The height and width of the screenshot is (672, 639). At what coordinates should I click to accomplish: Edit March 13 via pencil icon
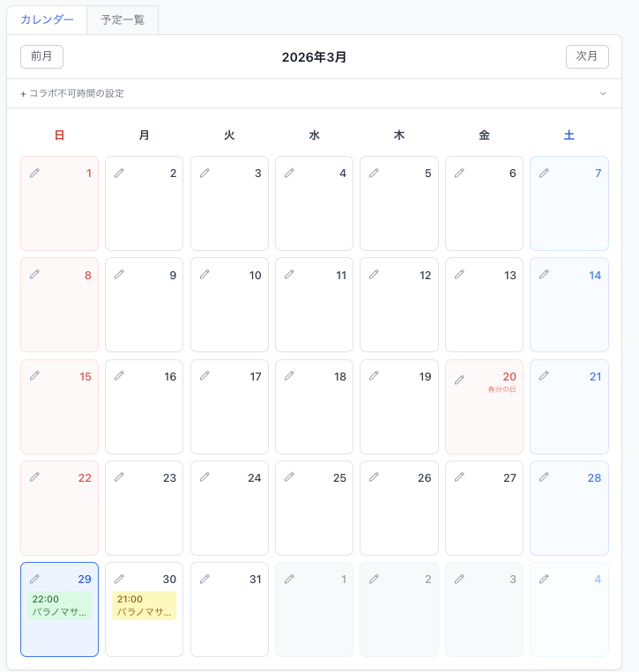click(x=459, y=274)
